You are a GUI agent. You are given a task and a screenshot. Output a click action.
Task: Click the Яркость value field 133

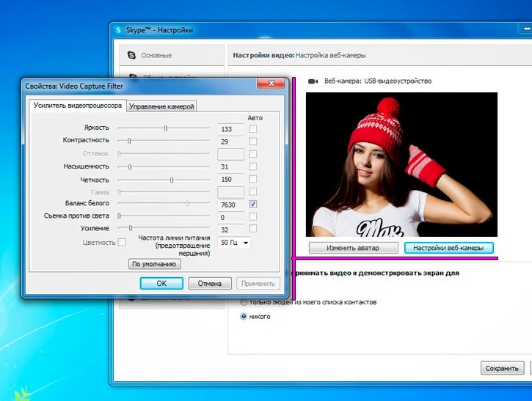click(x=230, y=129)
